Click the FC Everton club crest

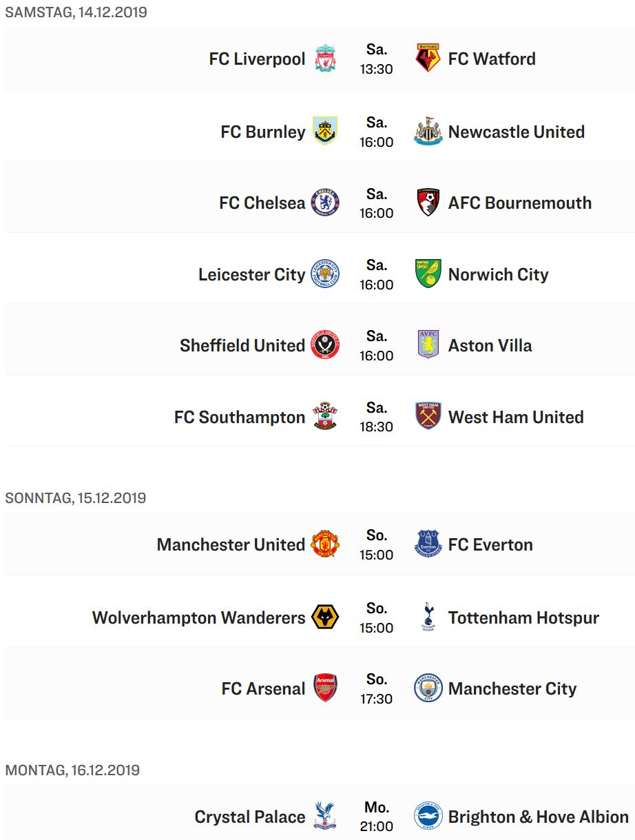[428, 544]
